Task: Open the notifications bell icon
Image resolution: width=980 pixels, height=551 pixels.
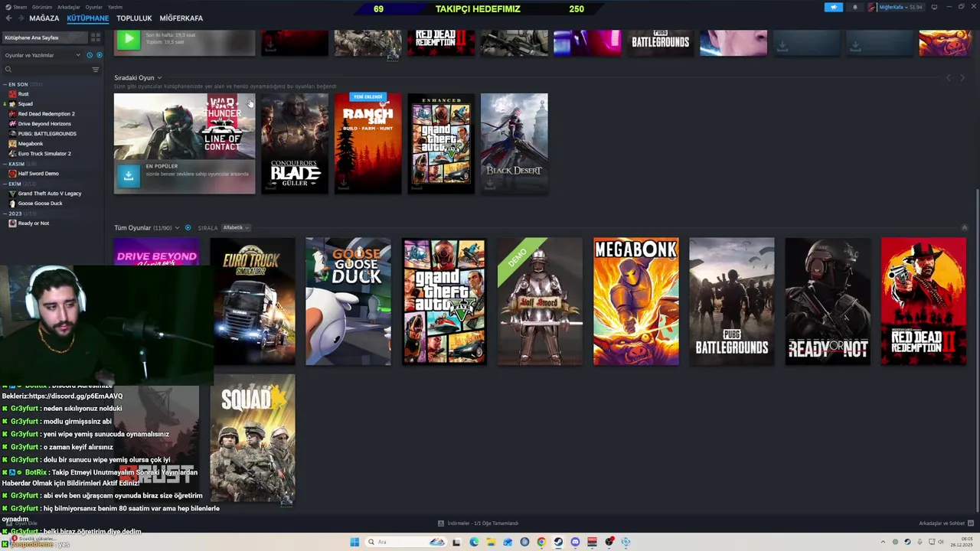Action: point(855,8)
